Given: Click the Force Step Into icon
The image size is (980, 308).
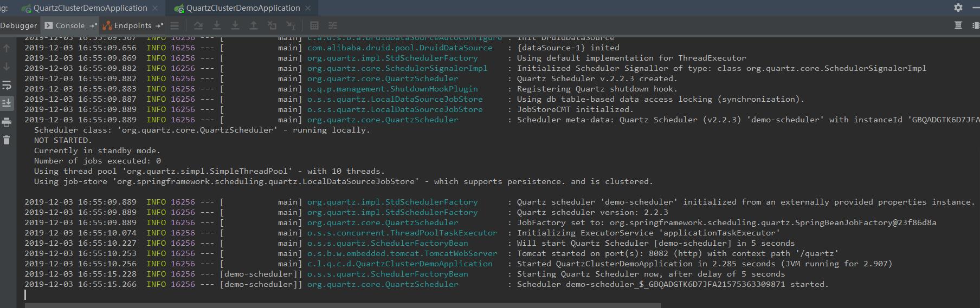Looking at the screenshot, I should point(235,25).
